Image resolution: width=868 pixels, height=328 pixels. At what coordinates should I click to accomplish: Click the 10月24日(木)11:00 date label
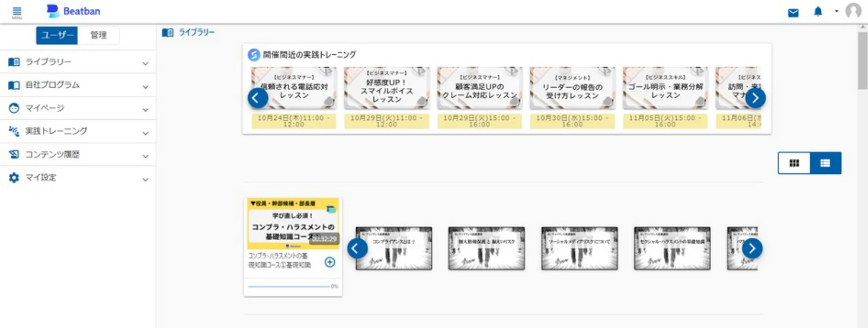click(x=294, y=121)
